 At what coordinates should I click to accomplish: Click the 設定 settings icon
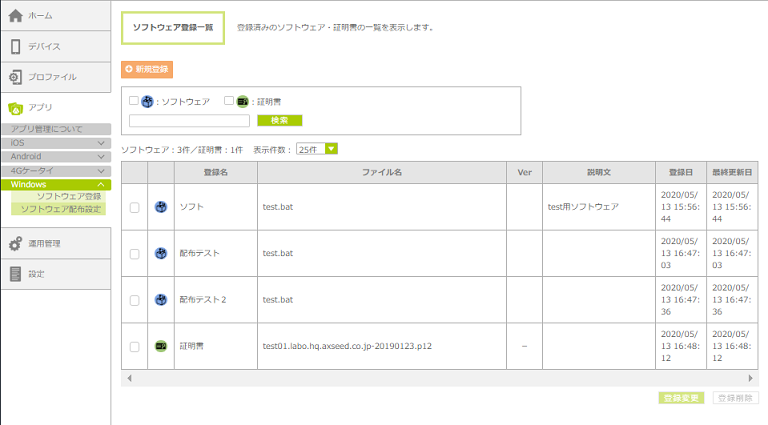(x=15, y=274)
